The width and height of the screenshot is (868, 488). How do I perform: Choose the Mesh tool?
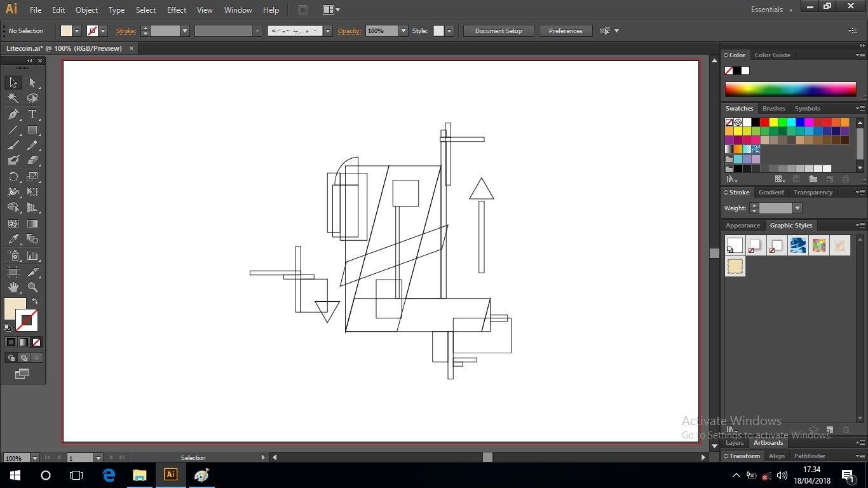click(x=13, y=224)
